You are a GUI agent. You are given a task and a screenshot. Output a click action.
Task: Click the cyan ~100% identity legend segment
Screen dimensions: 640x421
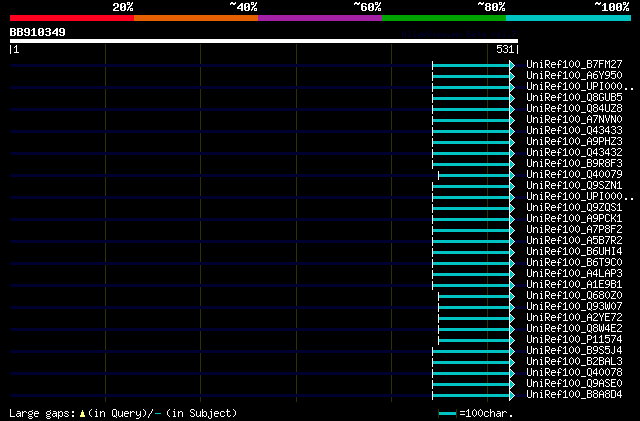click(x=569, y=18)
